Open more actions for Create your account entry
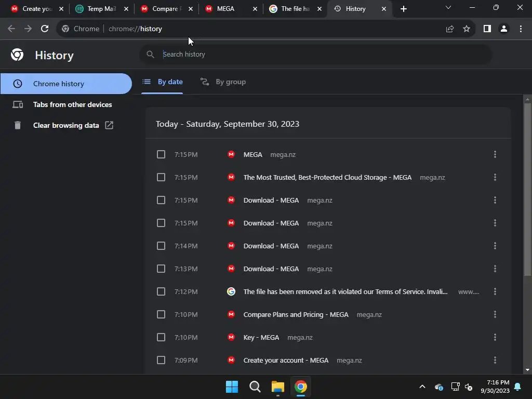The width and height of the screenshot is (532, 399). coord(495,360)
